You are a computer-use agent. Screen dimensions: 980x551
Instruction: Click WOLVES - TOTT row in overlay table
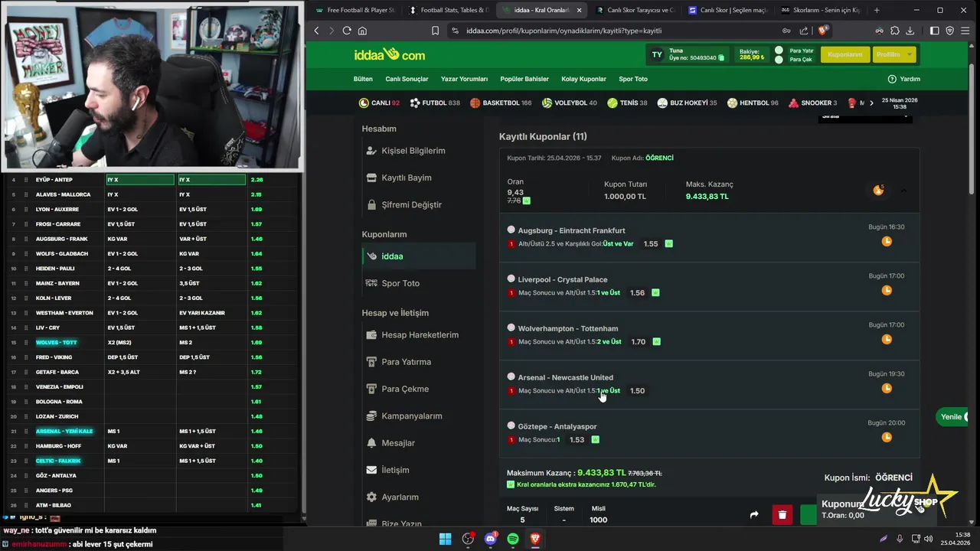(152, 342)
